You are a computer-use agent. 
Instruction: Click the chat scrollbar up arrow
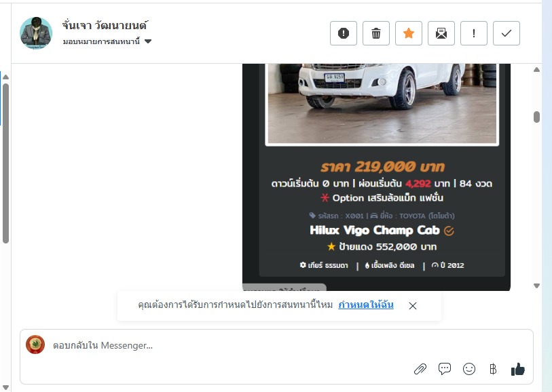536,70
